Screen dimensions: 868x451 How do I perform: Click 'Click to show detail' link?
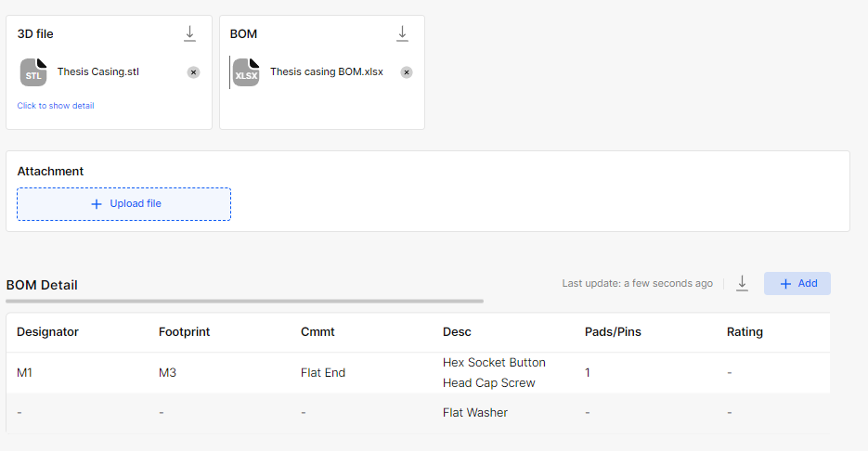56,106
